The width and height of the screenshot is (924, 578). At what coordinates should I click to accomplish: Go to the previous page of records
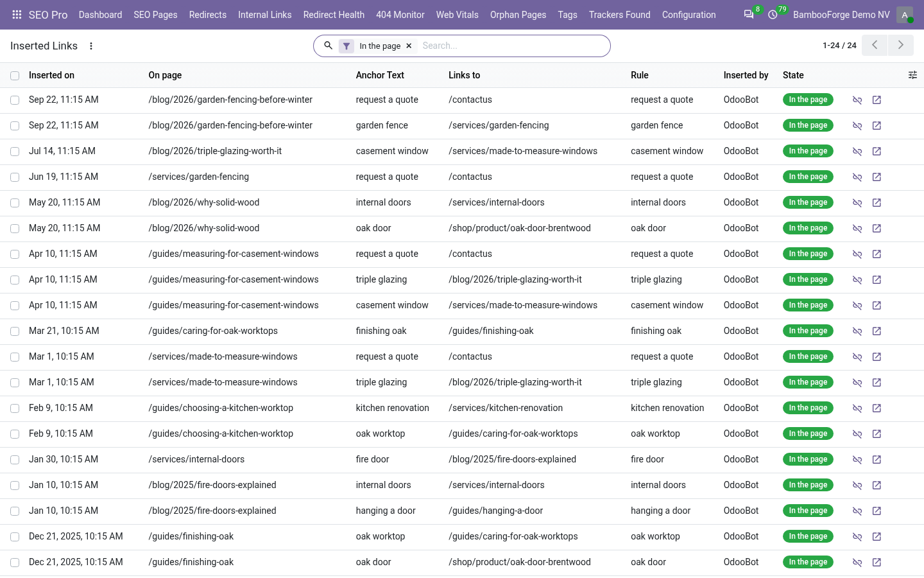[875, 46]
